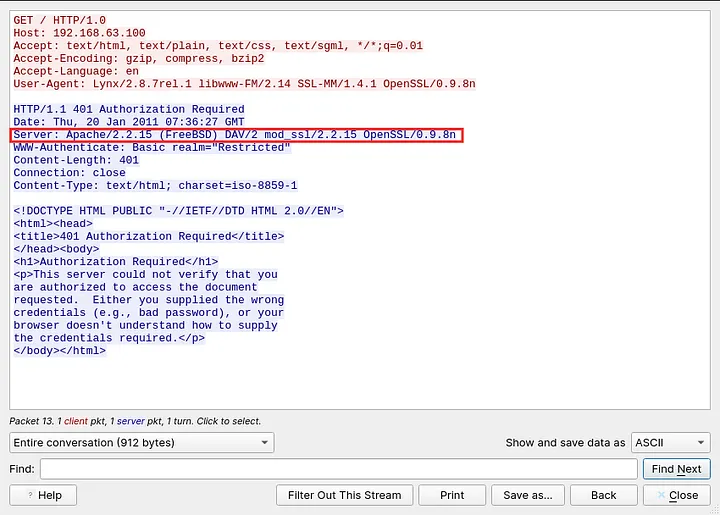This screenshot has width=720, height=515.
Task: Select the HTTP/1.1 401 Authorization Required line
Action: [x=129, y=109]
